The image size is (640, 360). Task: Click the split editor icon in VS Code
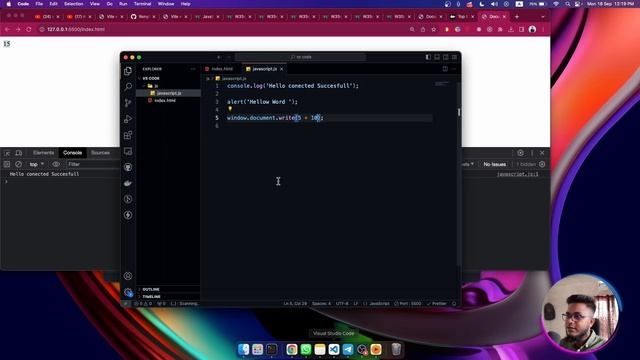(445, 69)
